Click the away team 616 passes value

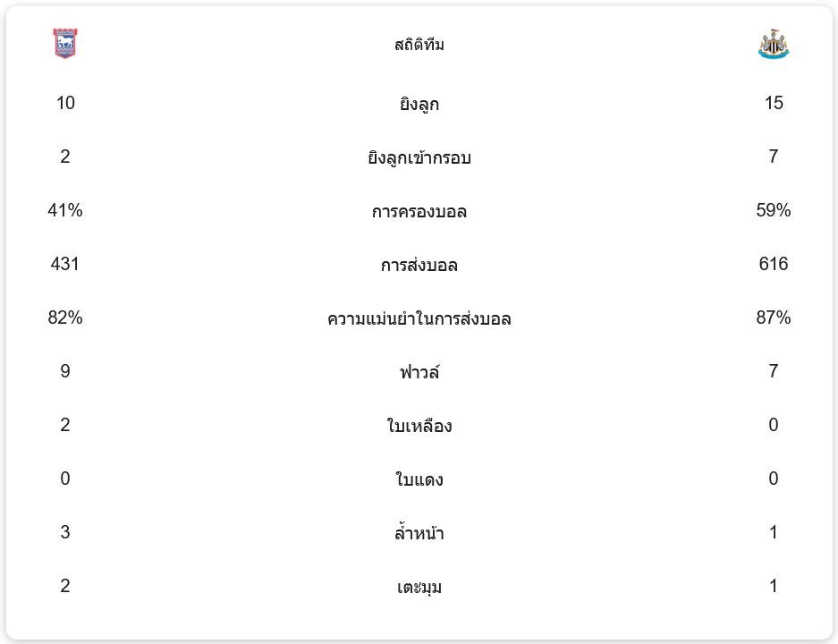pyautogui.click(x=773, y=264)
